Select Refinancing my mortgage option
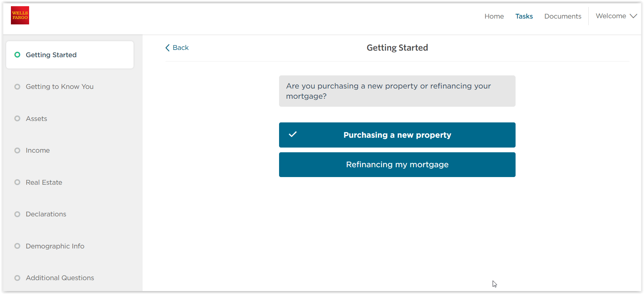 click(x=397, y=164)
